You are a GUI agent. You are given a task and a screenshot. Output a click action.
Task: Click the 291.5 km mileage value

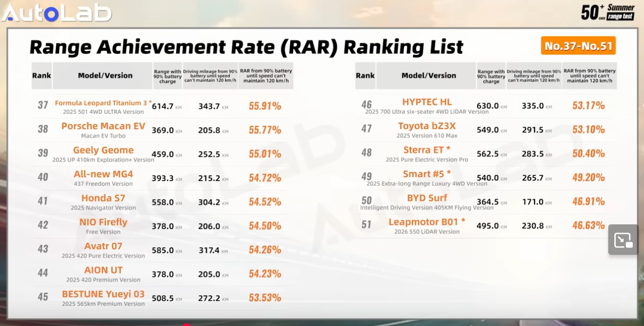537,130
